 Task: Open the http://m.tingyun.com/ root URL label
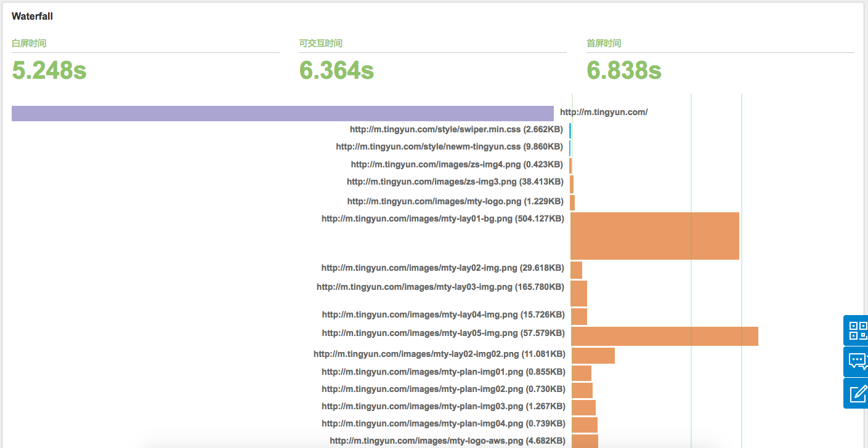pyautogui.click(x=603, y=112)
